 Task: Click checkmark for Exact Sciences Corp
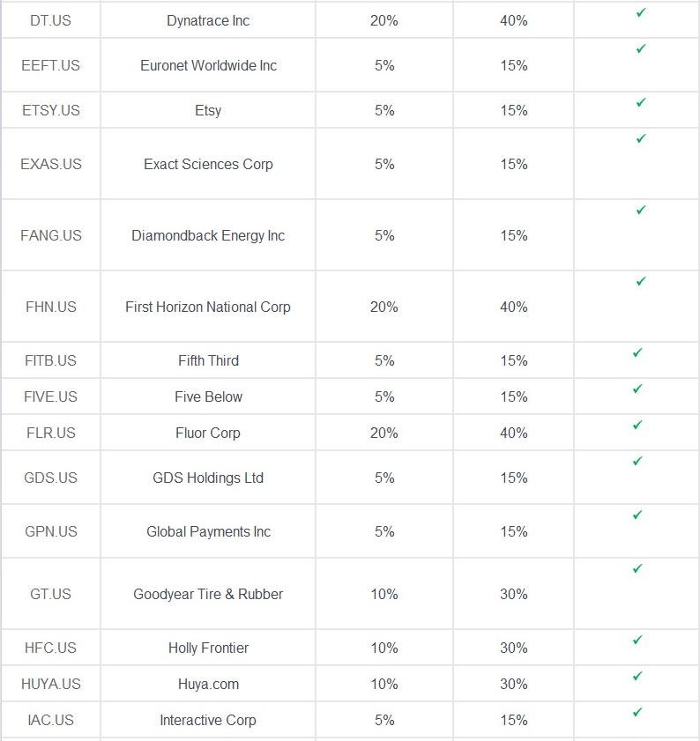point(641,138)
